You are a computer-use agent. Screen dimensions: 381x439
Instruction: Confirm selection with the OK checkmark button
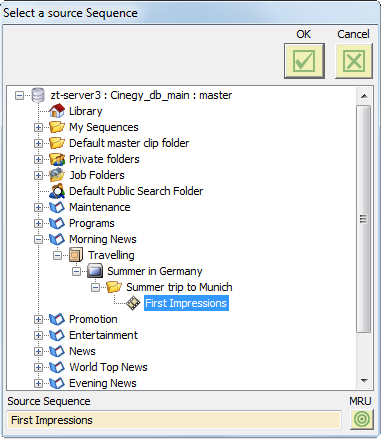click(304, 61)
